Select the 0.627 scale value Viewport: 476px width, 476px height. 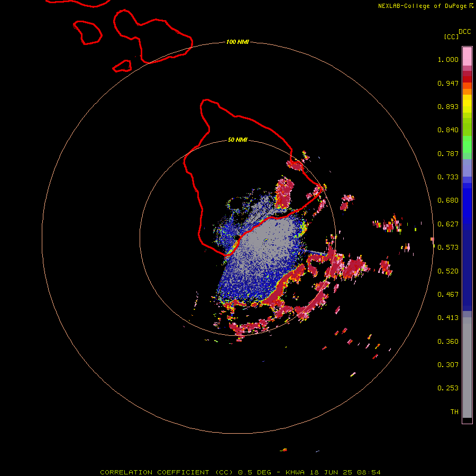pyautogui.click(x=448, y=224)
